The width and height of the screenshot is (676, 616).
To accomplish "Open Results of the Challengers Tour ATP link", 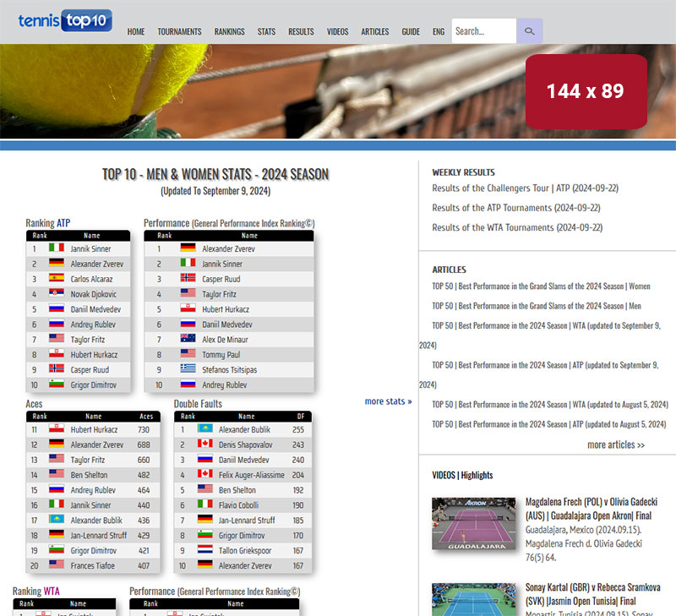I will 525,188.
